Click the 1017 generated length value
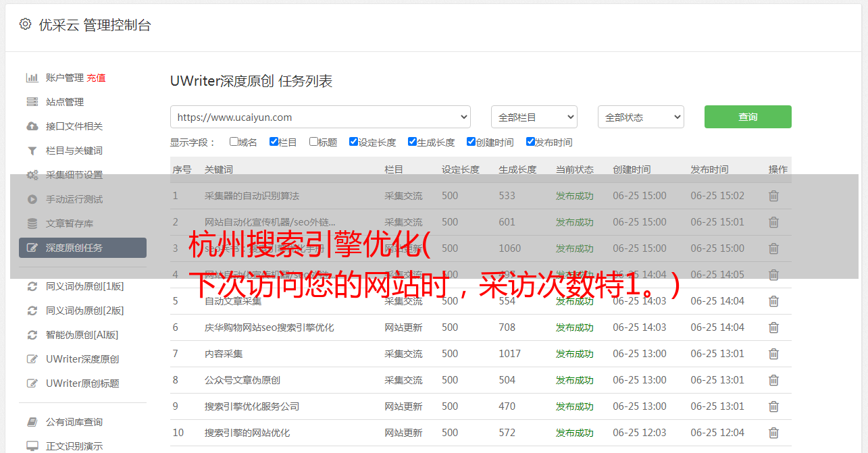The width and height of the screenshot is (868, 453). pos(510,354)
